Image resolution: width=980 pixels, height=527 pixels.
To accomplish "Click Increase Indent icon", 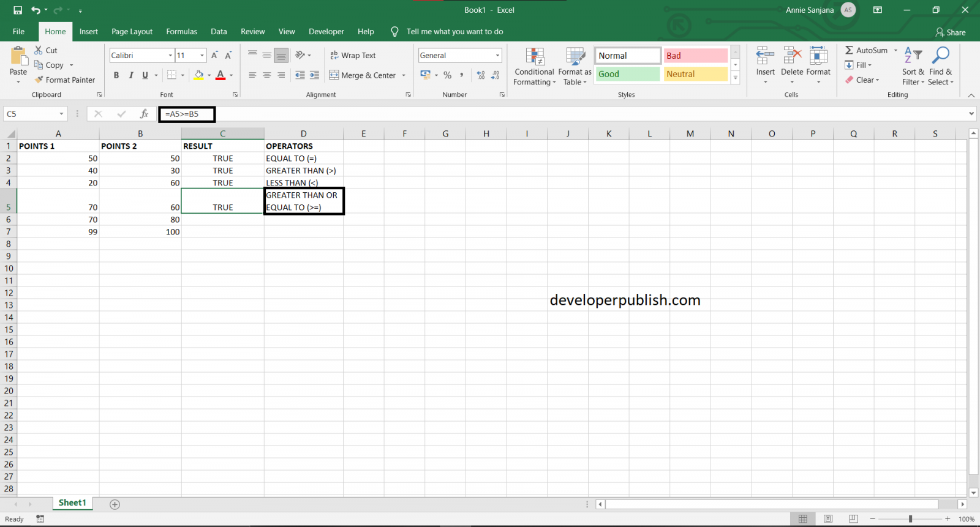I will 314,75.
